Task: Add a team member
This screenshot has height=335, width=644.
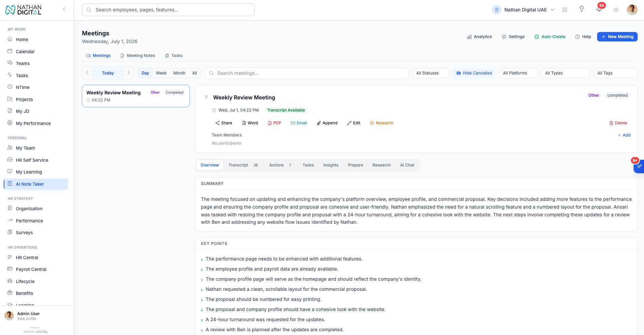Action: pyautogui.click(x=624, y=135)
